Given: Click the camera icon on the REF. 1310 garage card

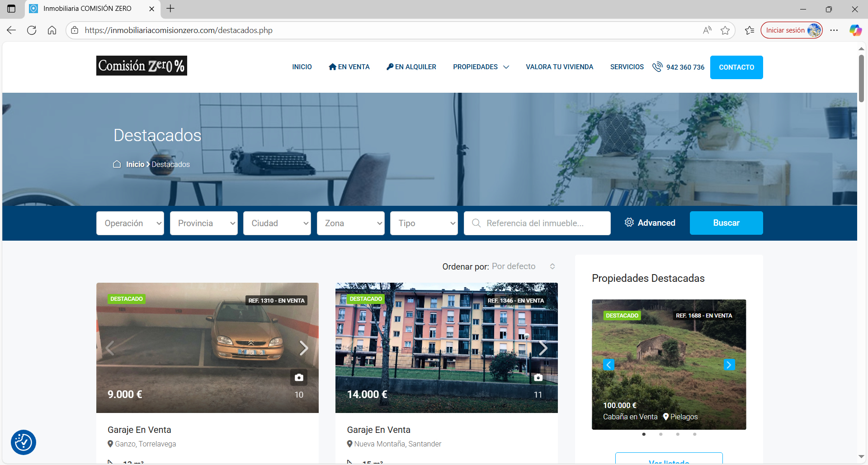Looking at the screenshot, I should 299,377.
